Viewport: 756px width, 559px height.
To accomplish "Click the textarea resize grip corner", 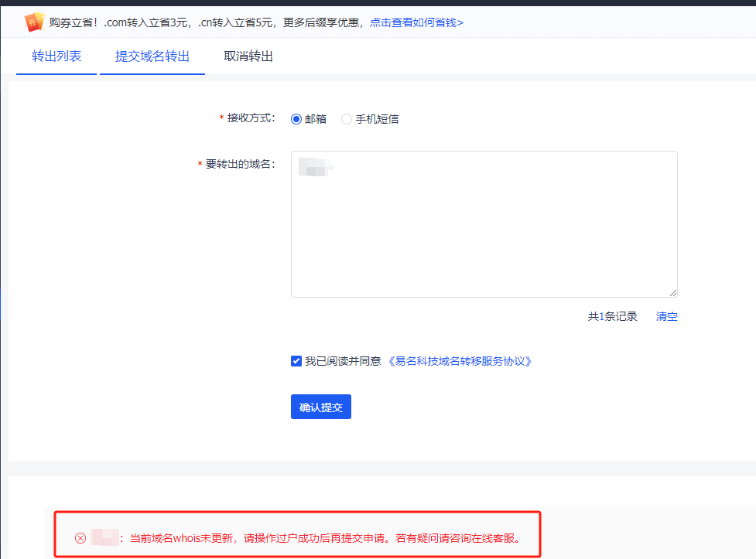I will tap(673, 293).
